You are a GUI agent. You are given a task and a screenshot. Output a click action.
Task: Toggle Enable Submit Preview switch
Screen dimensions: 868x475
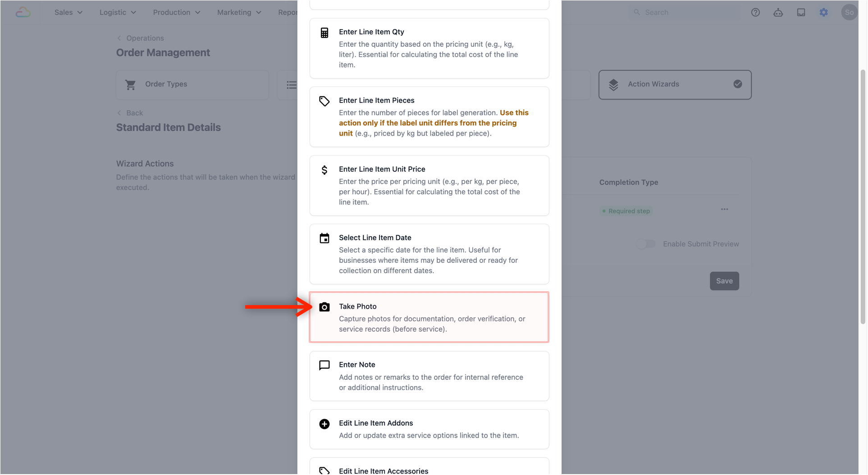pos(646,244)
